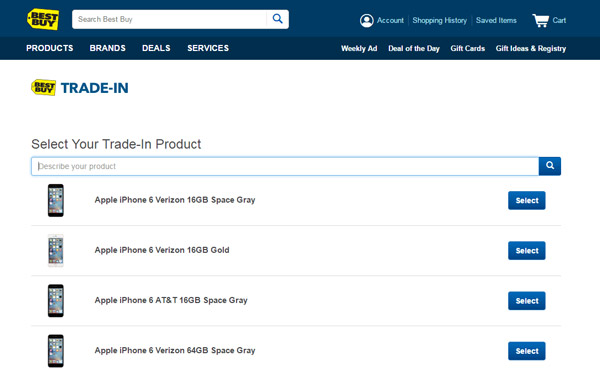600x375 pixels.
Task: Open the shopping Cart icon
Action: click(540, 20)
